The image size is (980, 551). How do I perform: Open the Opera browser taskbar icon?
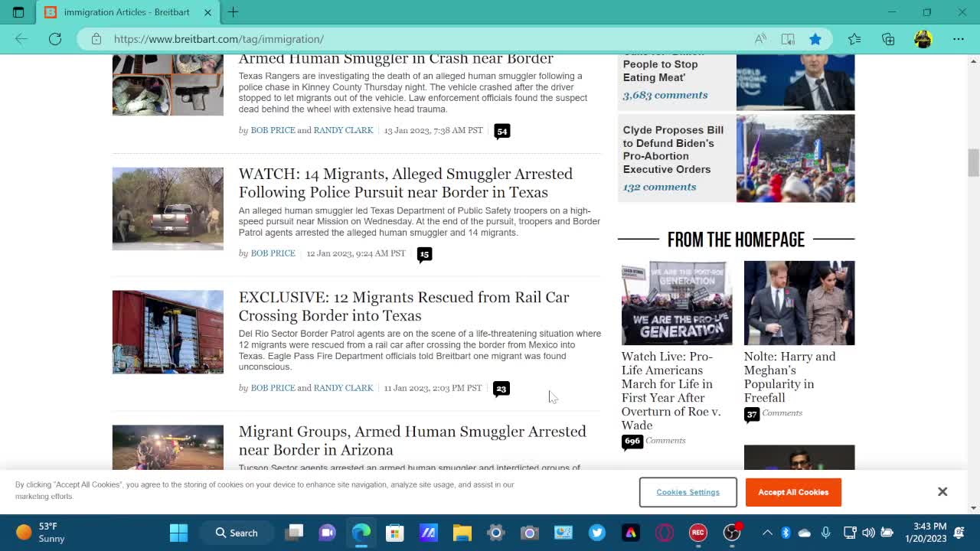pyautogui.click(x=665, y=533)
